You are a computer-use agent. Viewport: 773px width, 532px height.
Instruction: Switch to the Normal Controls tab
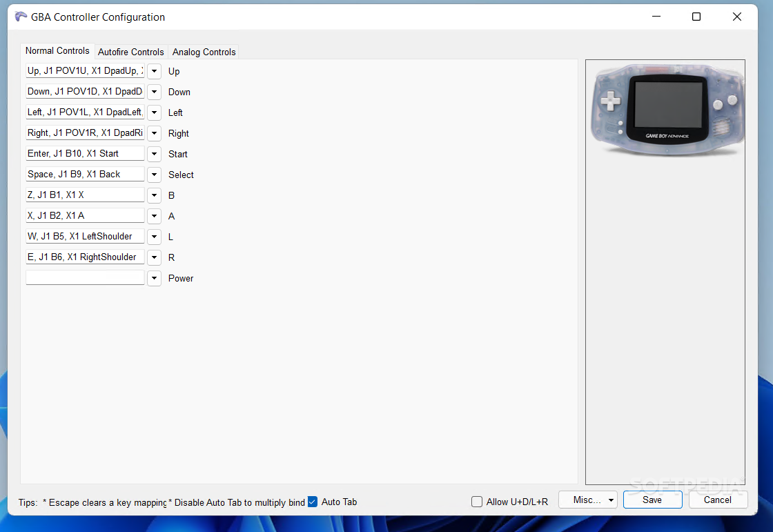pyautogui.click(x=57, y=51)
